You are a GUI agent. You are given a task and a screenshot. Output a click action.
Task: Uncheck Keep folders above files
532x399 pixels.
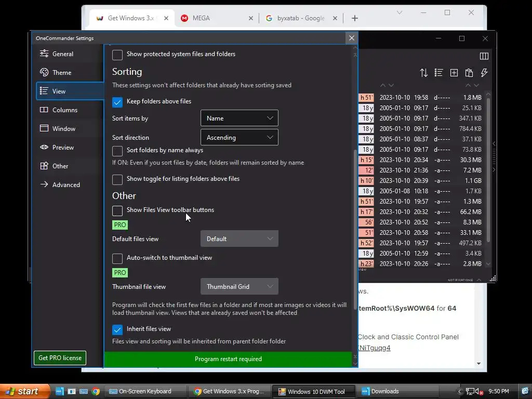tap(117, 102)
